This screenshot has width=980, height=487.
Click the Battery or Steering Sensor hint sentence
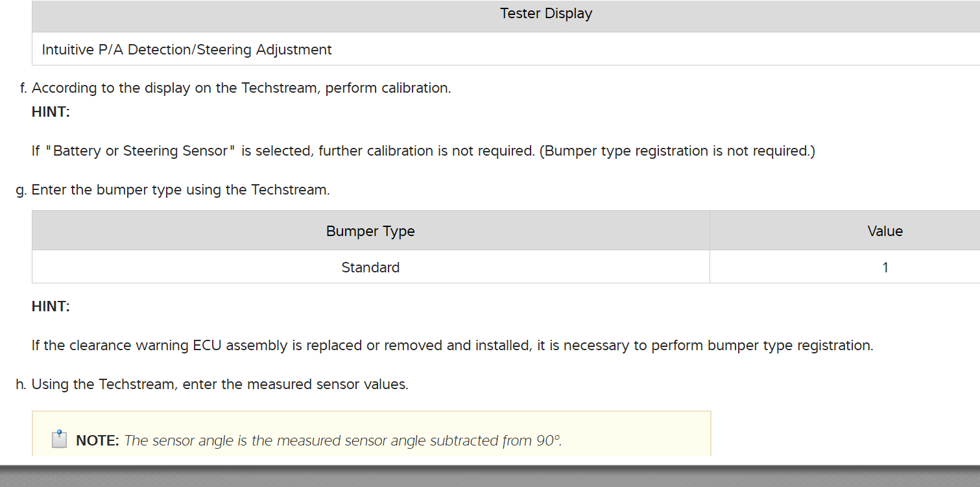(423, 151)
